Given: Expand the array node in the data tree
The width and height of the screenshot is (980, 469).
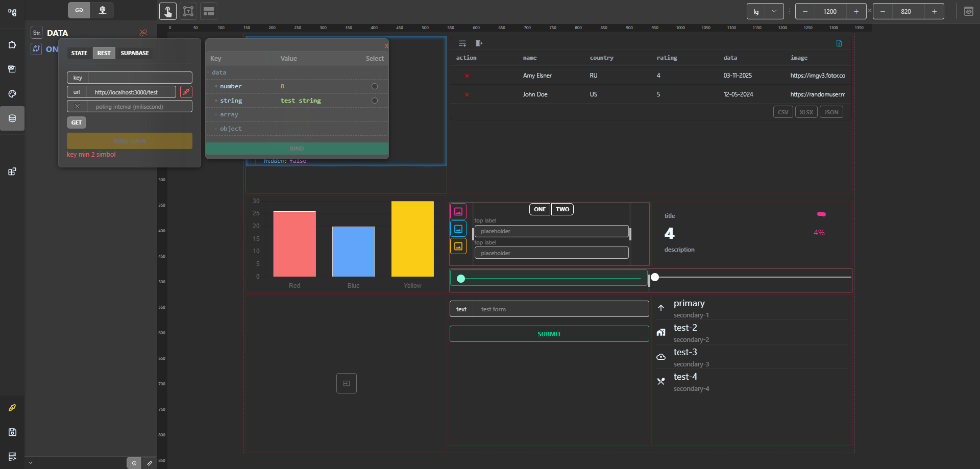Looking at the screenshot, I should point(216,115).
